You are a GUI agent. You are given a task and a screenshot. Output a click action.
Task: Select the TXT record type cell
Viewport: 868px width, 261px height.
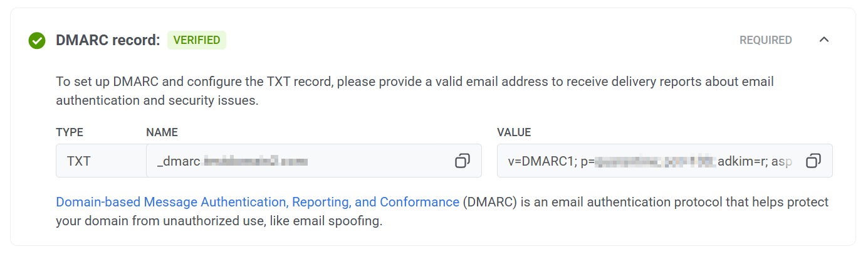79,161
